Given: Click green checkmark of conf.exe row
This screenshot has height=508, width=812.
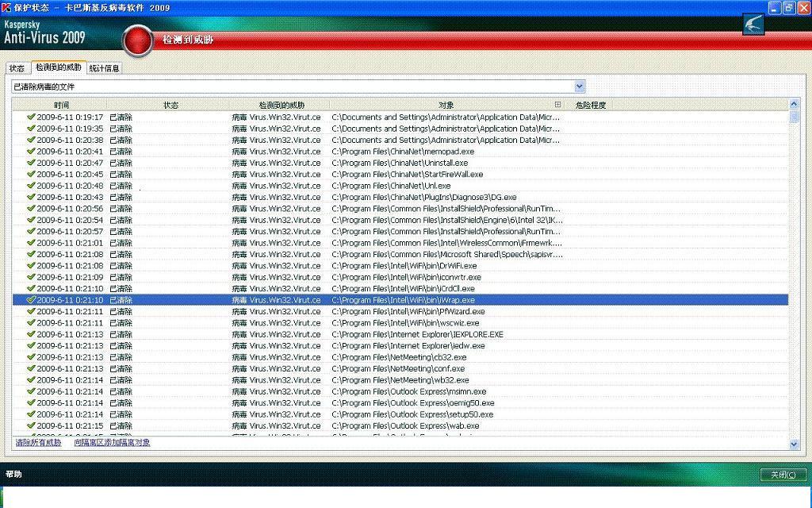Looking at the screenshot, I should click(x=31, y=368).
